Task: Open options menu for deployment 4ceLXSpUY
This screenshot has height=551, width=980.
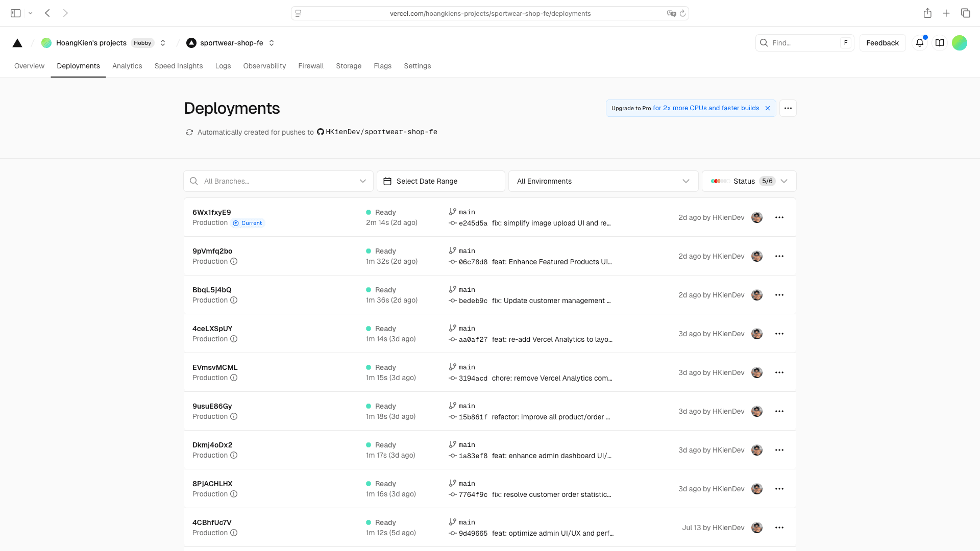Action: coord(779,334)
